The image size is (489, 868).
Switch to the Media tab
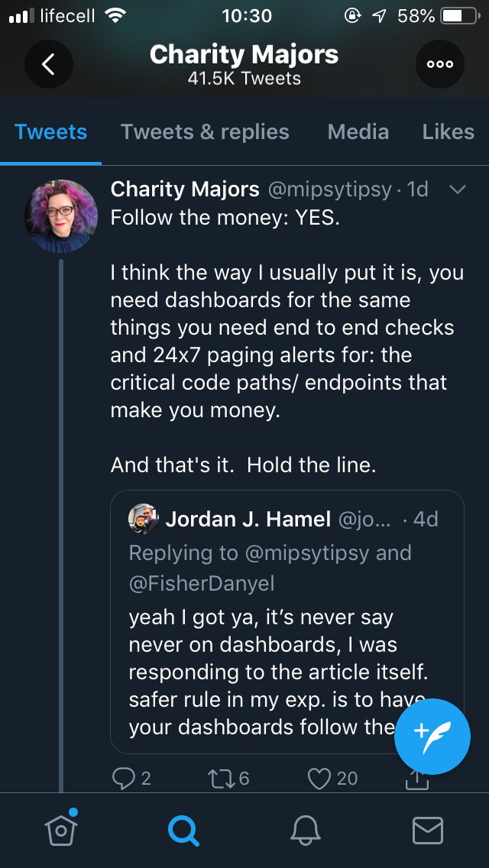(358, 132)
